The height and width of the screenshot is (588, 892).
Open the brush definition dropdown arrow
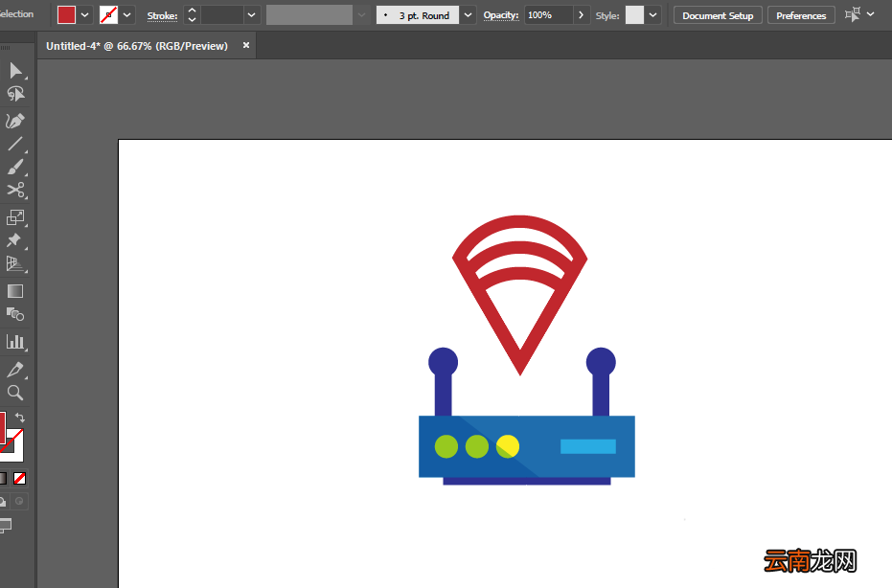pyautogui.click(x=468, y=15)
